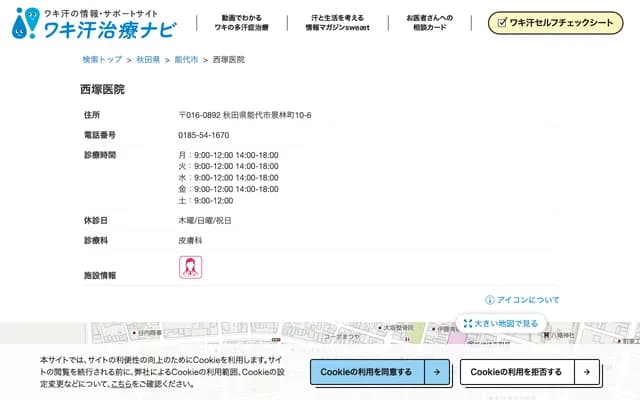The image size is (640, 400).
Task: Click the info icon beside アイコンについて
Action: (x=490, y=300)
